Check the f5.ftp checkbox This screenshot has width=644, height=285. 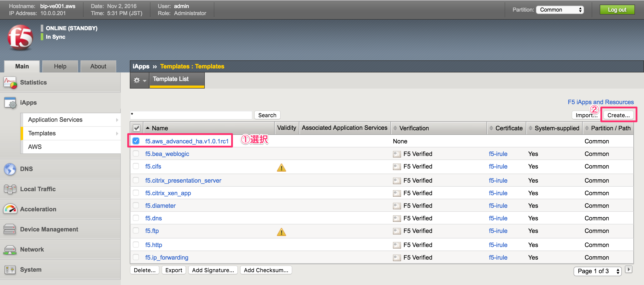pyautogui.click(x=136, y=230)
